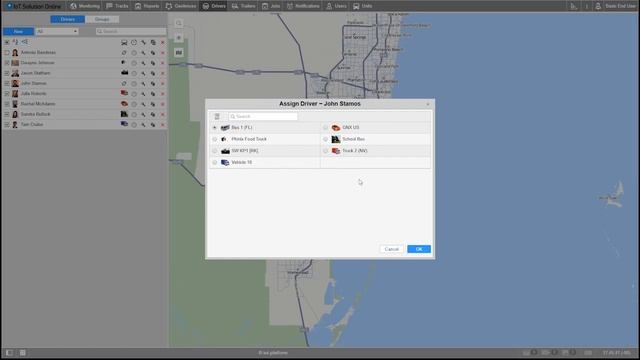Copy driver Julia Roberts

pos(153,94)
